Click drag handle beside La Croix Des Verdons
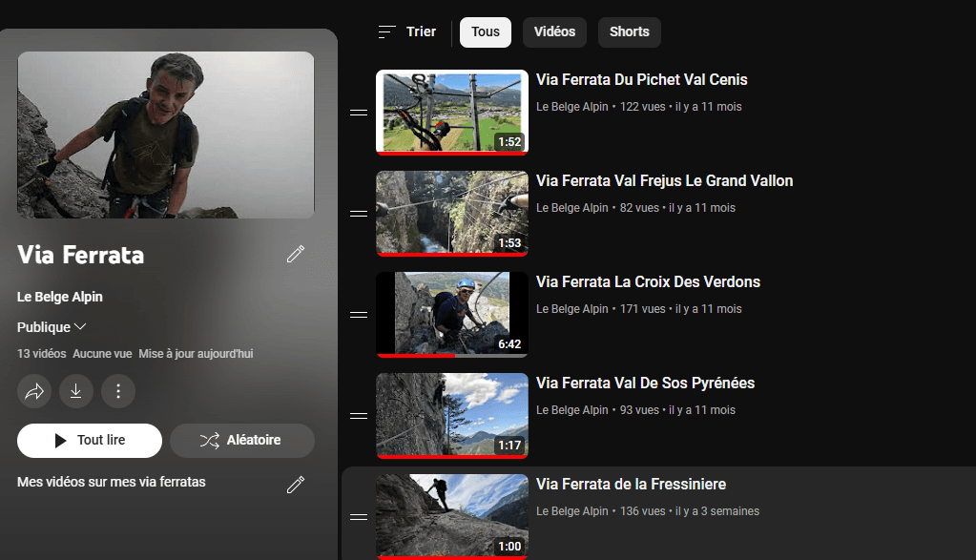Image resolution: width=976 pixels, height=560 pixels. point(359,315)
